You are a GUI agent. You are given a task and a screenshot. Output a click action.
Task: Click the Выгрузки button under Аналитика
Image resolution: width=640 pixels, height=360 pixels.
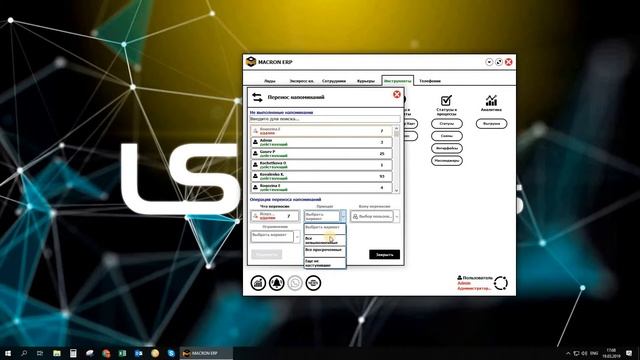point(491,123)
